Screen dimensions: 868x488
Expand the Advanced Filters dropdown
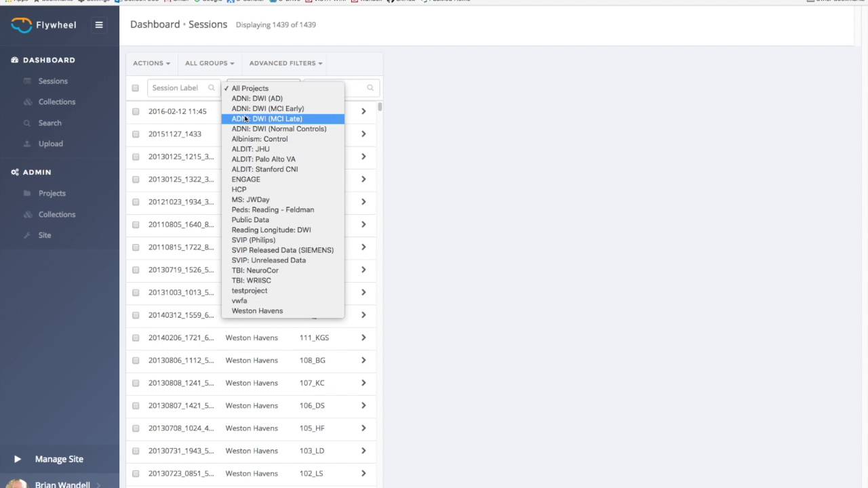(x=285, y=63)
